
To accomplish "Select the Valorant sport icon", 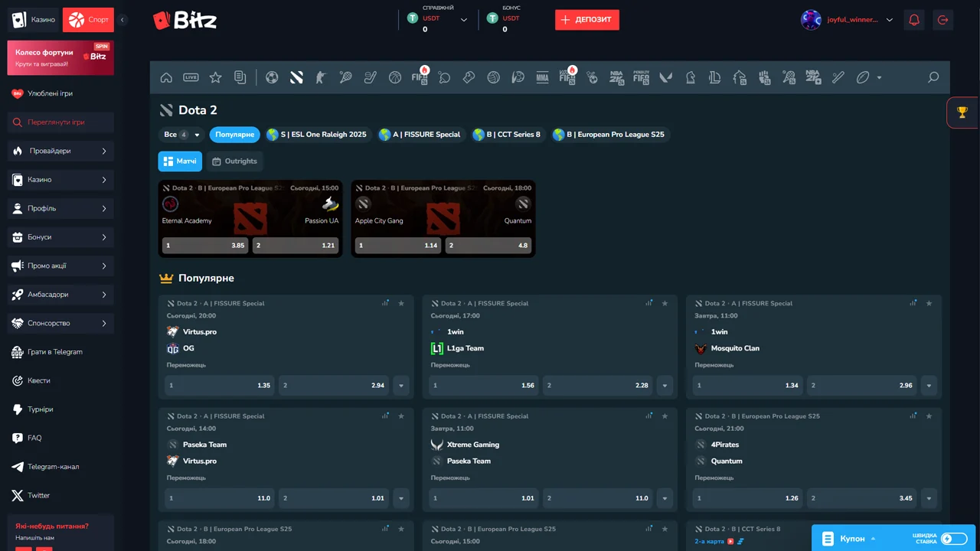I will point(665,77).
